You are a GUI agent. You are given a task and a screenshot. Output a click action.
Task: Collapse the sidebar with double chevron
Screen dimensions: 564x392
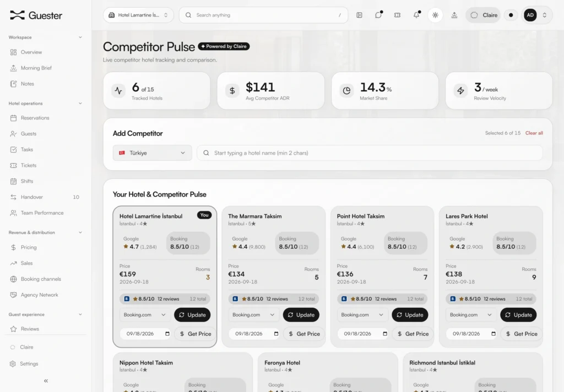(x=46, y=381)
